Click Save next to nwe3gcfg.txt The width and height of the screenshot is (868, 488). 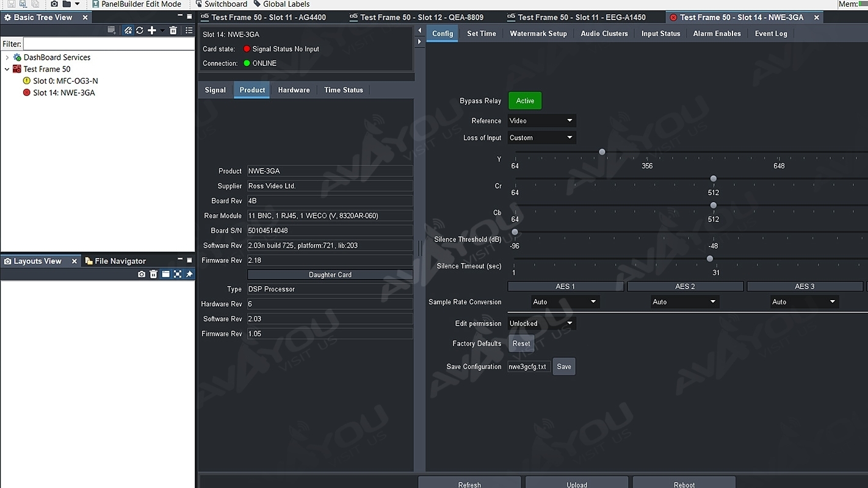click(563, 367)
